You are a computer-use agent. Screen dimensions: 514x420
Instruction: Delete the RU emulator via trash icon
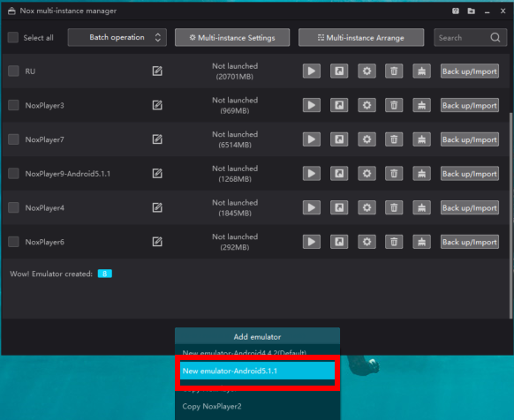[x=394, y=71]
